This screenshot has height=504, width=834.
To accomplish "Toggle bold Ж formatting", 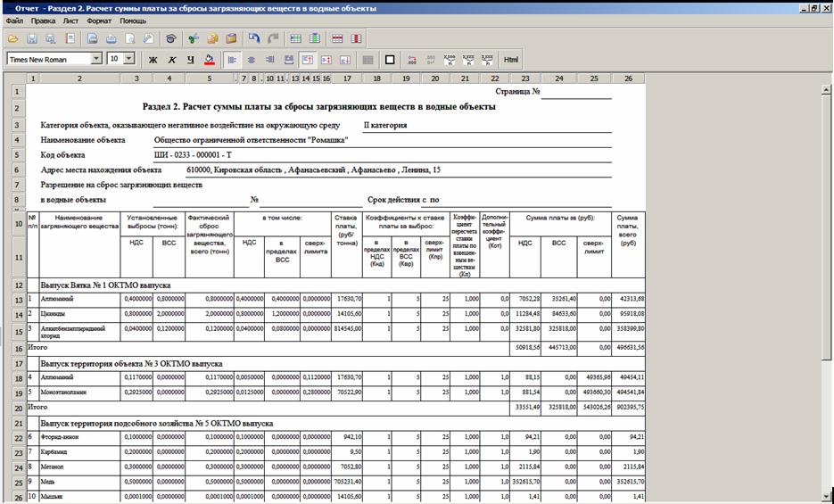I will 153,60.
